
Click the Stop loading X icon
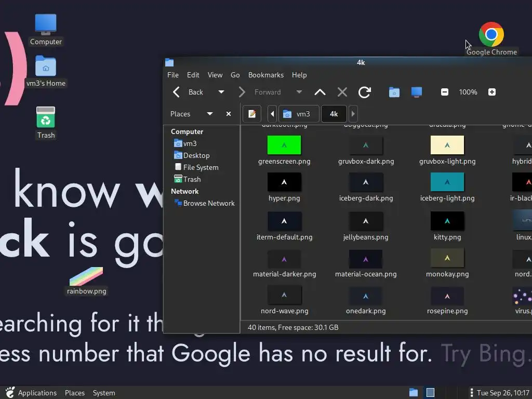coord(342,92)
